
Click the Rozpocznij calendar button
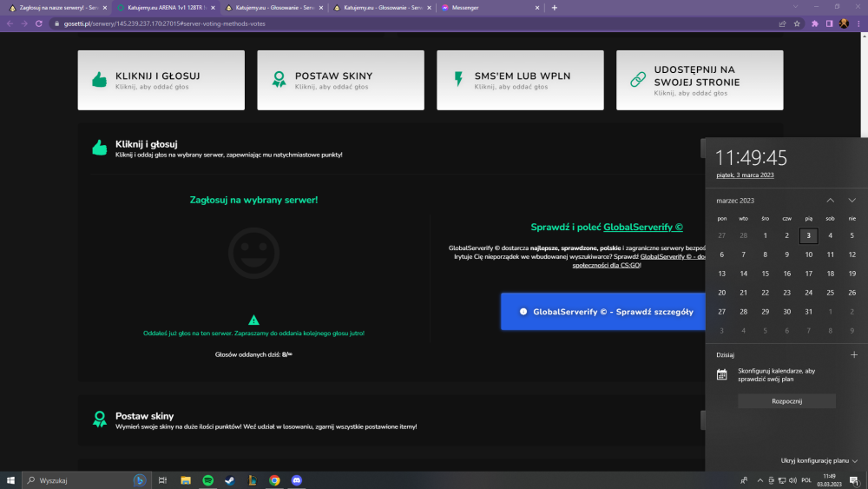pos(786,401)
